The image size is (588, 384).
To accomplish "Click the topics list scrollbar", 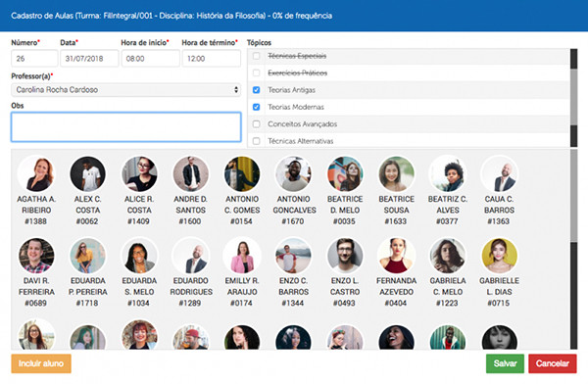I will pyautogui.click(x=573, y=97).
